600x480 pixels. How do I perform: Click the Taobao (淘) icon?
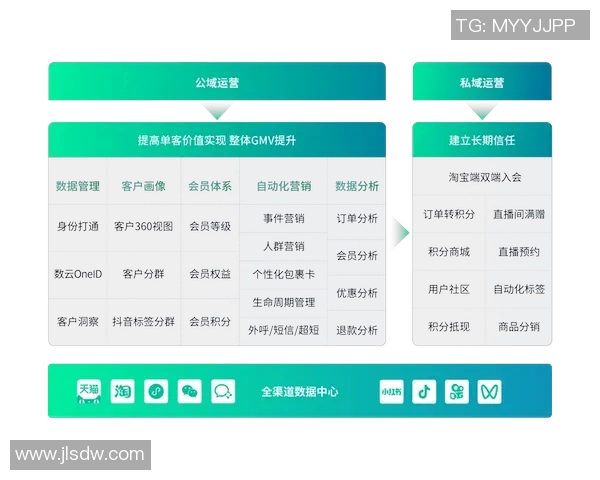[123, 391]
